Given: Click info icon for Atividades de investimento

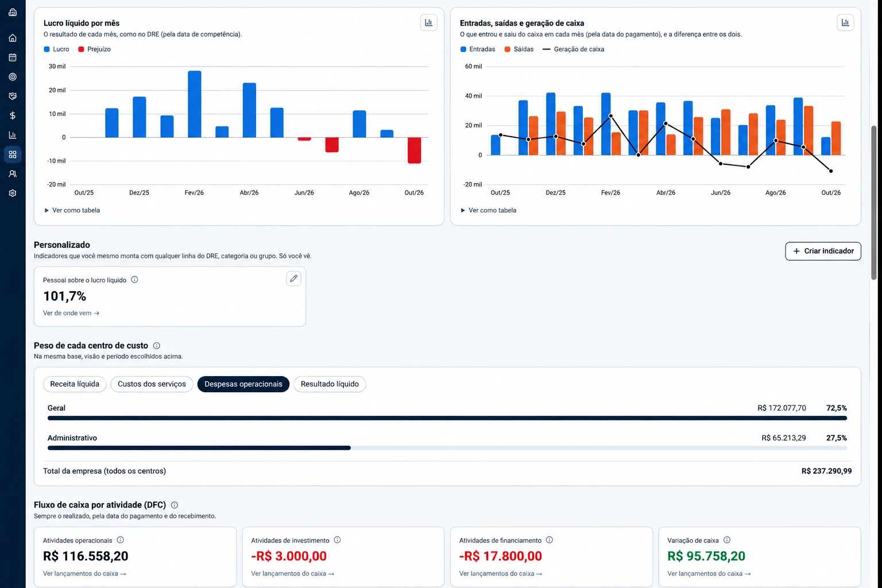Looking at the screenshot, I should pos(338,540).
